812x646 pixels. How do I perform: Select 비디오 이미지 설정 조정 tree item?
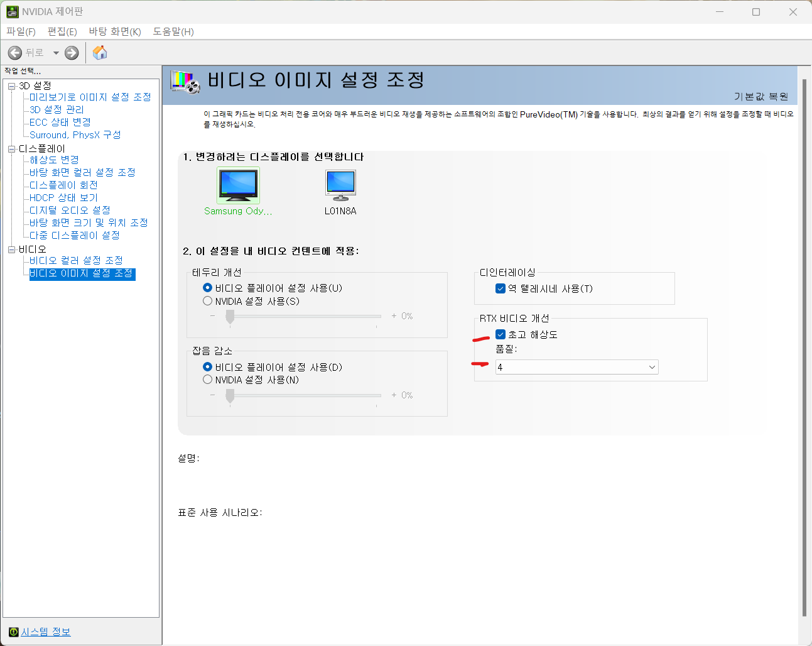click(82, 273)
